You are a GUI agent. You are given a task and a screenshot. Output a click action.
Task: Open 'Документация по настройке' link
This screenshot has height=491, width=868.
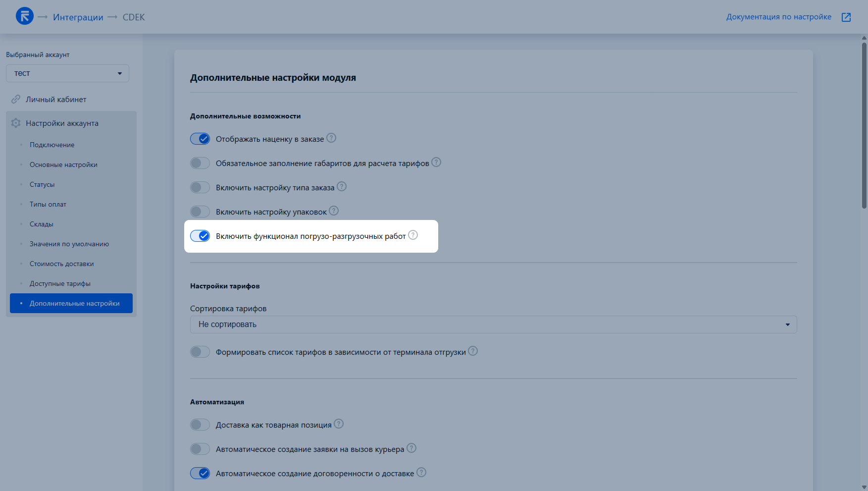(x=778, y=17)
